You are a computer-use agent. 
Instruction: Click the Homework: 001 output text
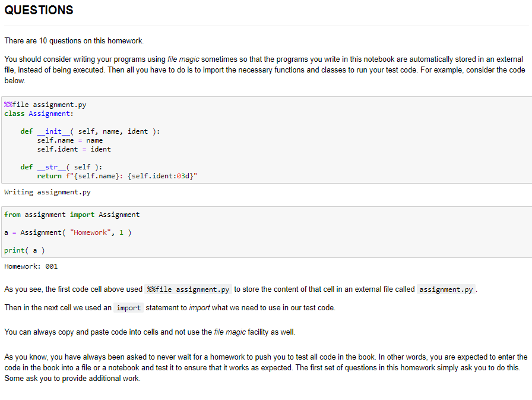(30, 266)
